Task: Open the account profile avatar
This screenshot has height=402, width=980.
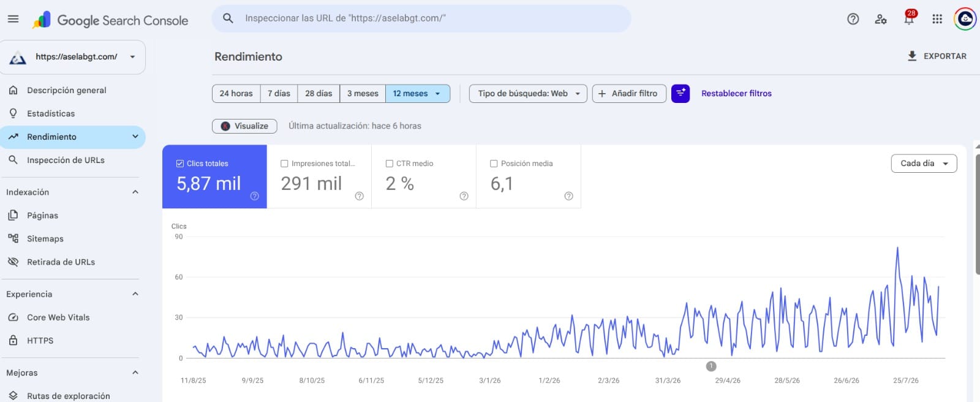Action: tap(965, 19)
